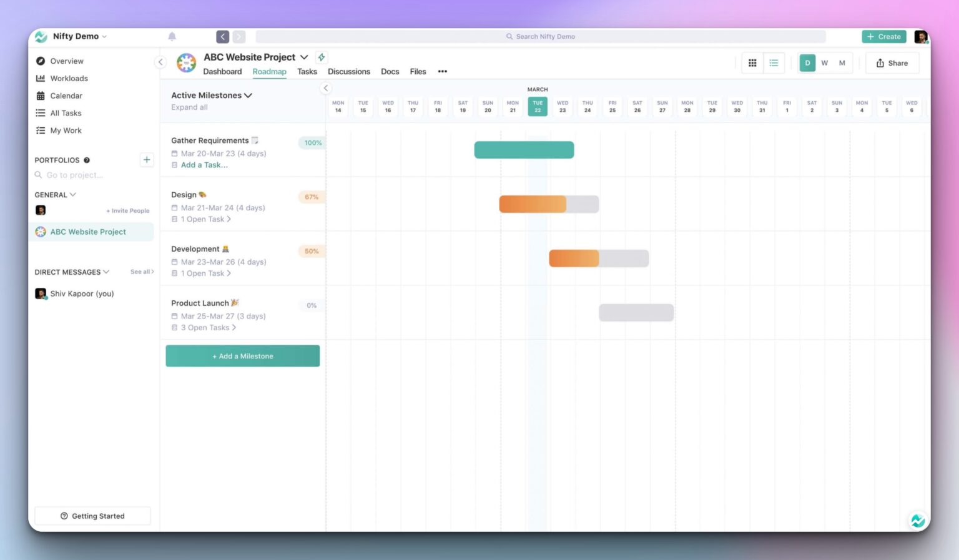Viewport: 959px width, 560px height.
Task: Open the Nifty chat widget icon
Action: click(917, 520)
